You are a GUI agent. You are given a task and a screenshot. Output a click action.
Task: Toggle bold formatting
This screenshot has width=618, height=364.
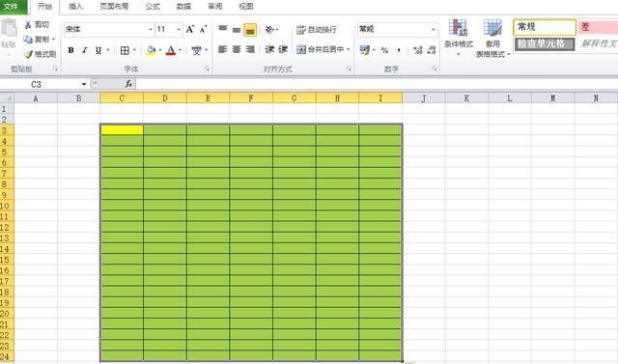pos(70,50)
